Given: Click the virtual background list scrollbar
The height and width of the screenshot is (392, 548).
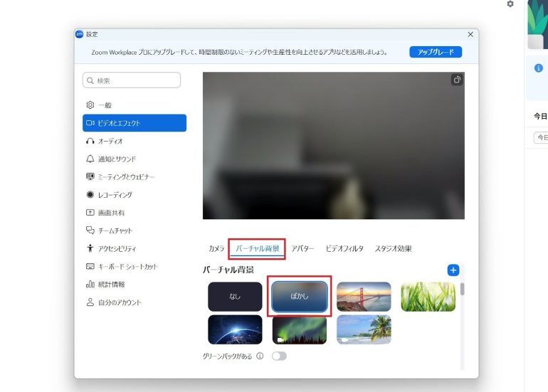Looking at the screenshot, I should click(463, 290).
